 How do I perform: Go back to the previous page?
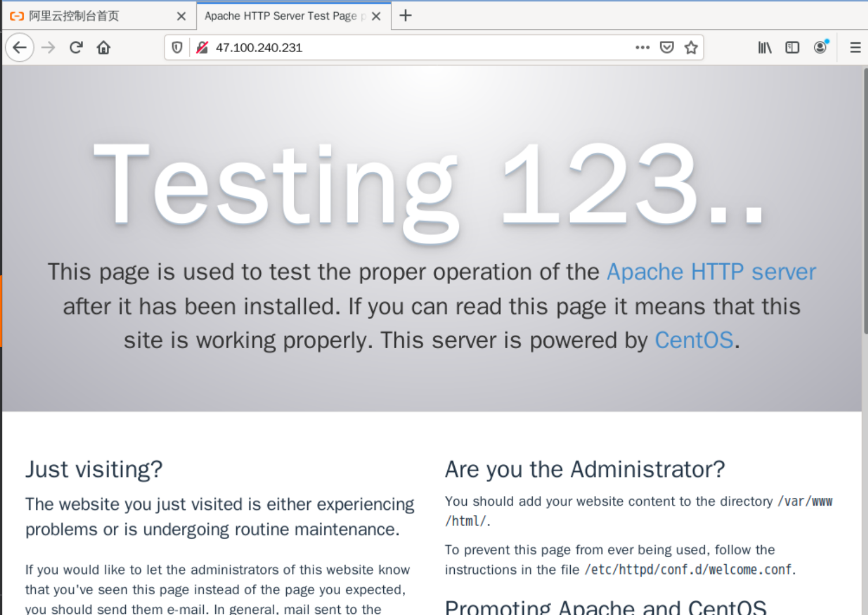click(20, 47)
